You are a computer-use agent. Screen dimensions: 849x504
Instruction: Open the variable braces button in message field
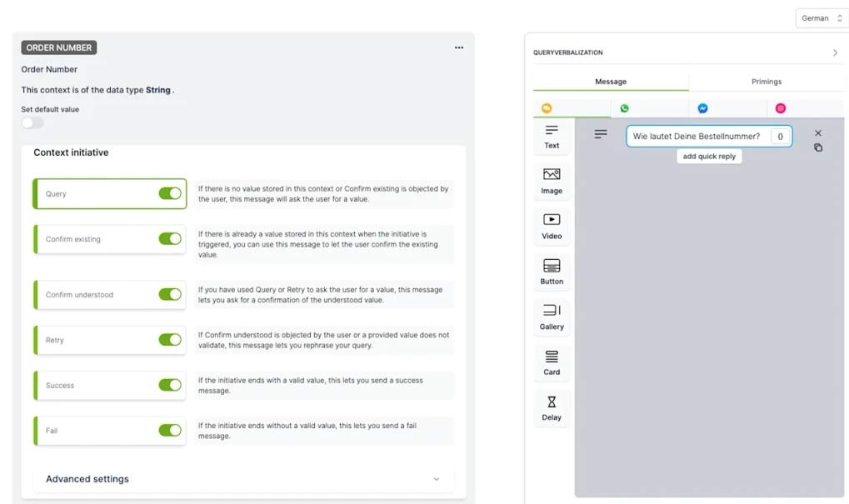point(780,137)
